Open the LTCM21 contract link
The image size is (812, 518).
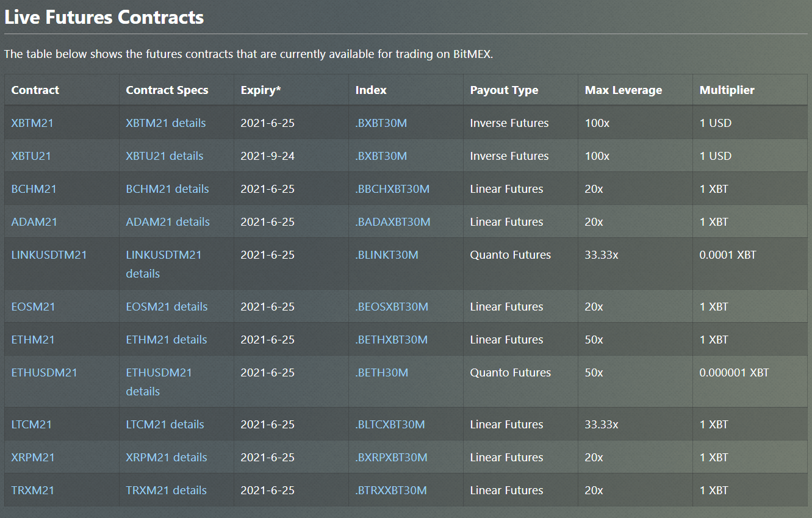pos(31,425)
